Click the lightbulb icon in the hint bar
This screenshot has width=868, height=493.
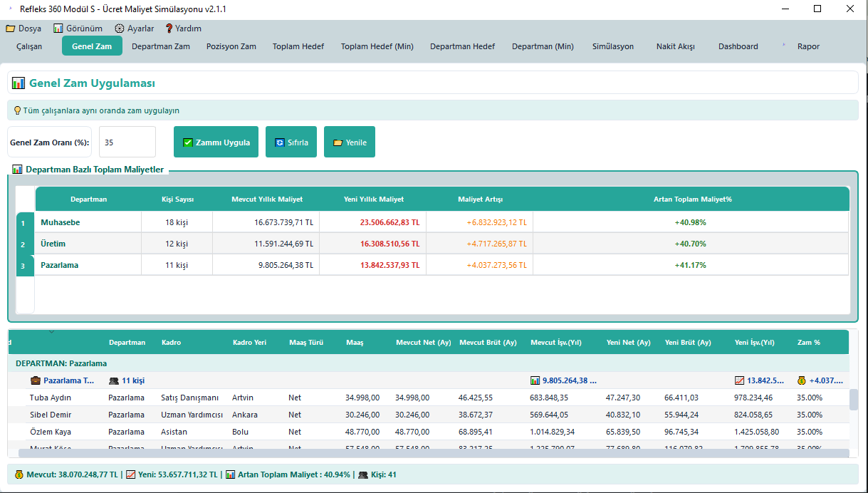(18, 110)
